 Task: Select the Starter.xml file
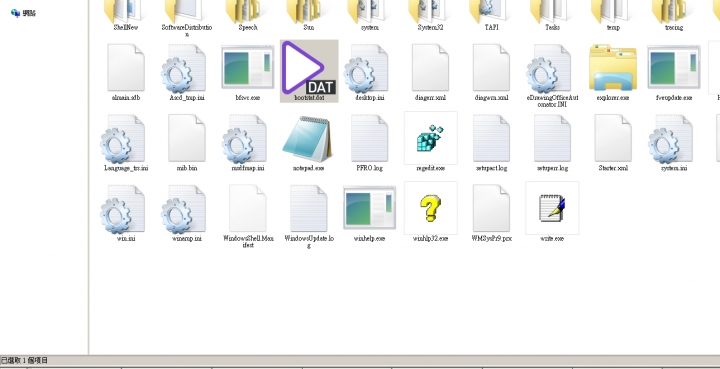[613, 138]
